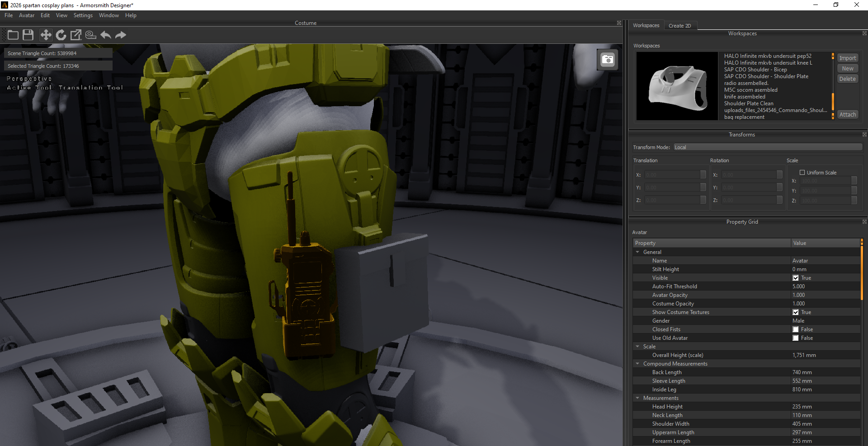Switch to the Create 2D tab

click(680, 25)
